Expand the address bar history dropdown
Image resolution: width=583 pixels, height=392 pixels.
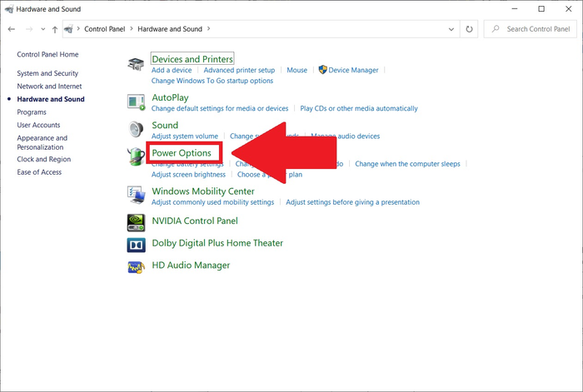click(x=450, y=29)
